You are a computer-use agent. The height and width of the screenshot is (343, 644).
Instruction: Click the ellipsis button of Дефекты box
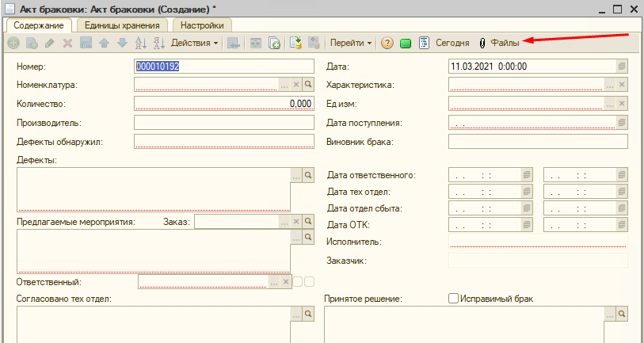[x=296, y=175]
